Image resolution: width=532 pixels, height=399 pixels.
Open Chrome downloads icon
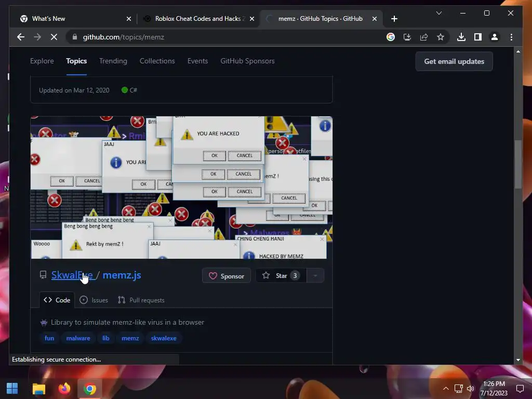tap(461, 37)
